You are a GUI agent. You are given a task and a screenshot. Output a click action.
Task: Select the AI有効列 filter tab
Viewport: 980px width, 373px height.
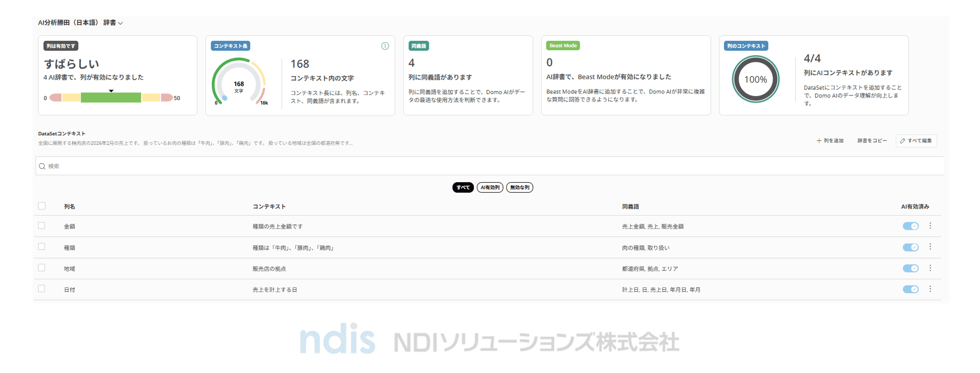click(490, 187)
